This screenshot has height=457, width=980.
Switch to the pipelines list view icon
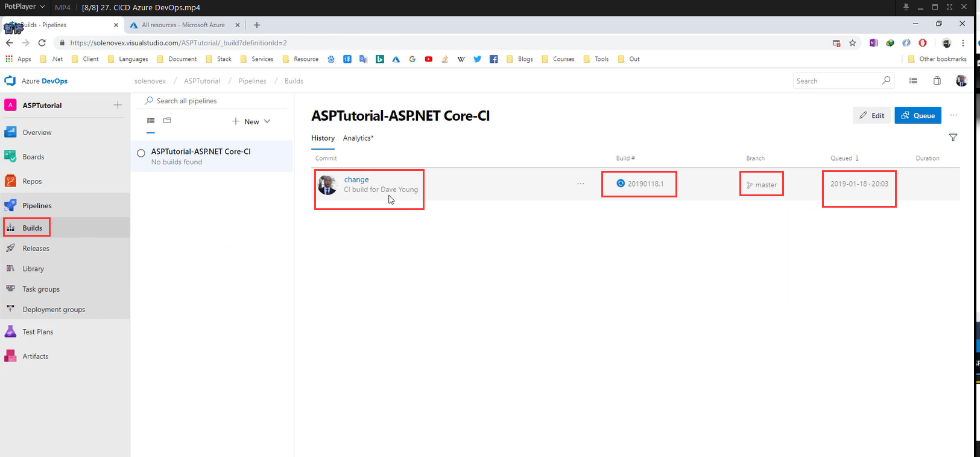151,121
